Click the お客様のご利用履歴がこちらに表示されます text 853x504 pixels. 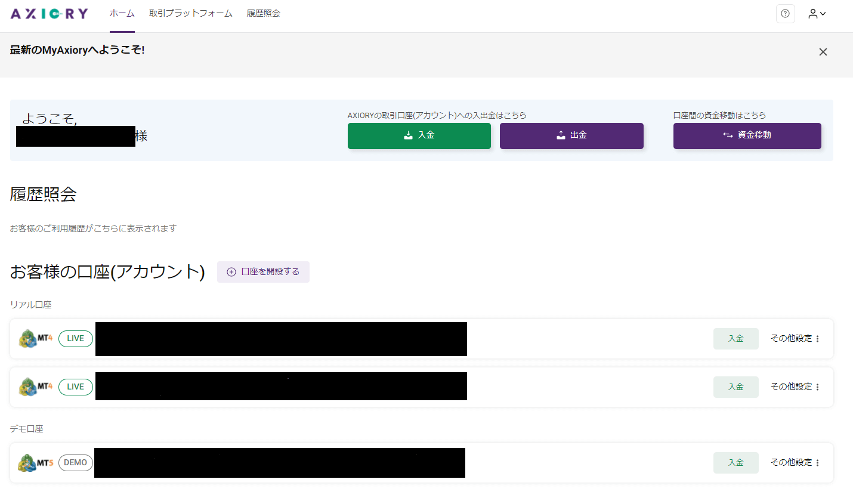pyautogui.click(x=94, y=228)
